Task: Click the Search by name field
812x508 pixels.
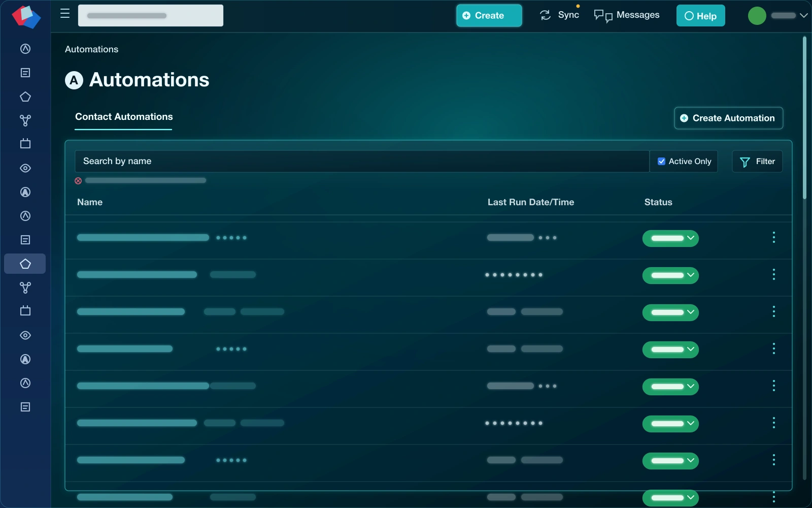Action: (362, 161)
